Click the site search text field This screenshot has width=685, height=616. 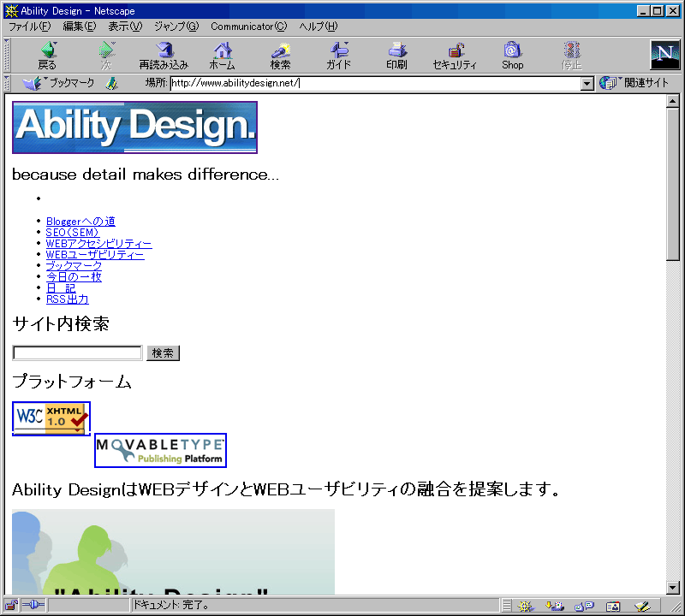[77, 352]
